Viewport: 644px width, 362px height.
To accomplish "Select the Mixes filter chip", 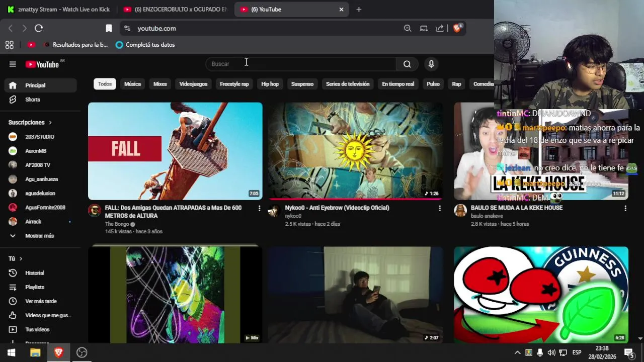I will point(160,84).
